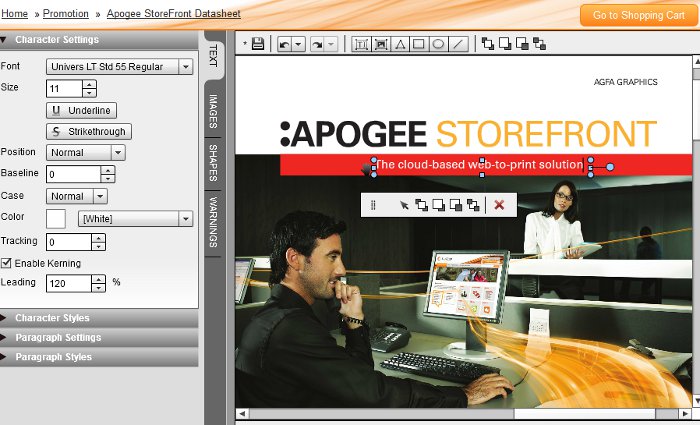Switch to the SHAPES vertical tab
The height and width of the screenshot is (425, 700).
click(214, 163)
